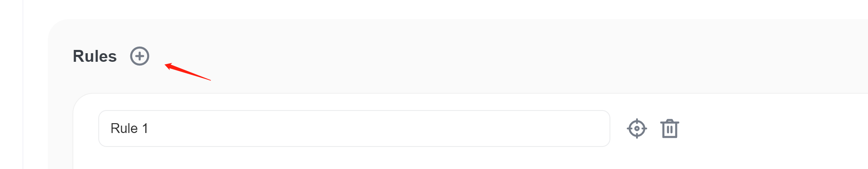Click the crosshair target icon for Rule 1
Viewport: 868px width, 169px height.
tap(637, 128)
